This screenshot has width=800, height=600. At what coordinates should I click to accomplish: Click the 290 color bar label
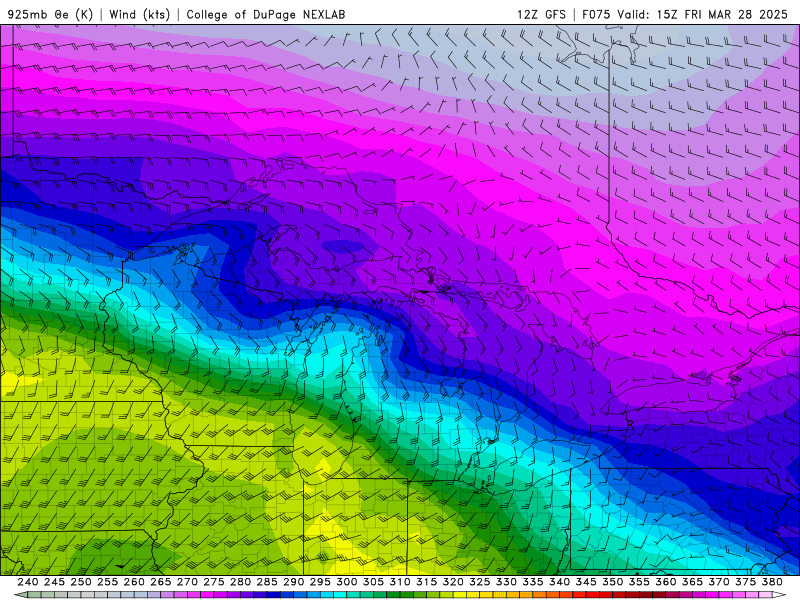point(293,582)
